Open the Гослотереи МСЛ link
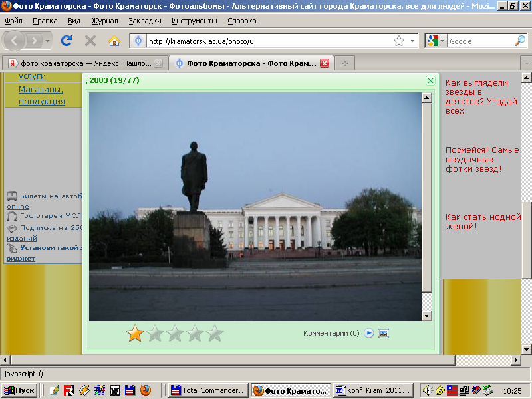The image size is (532, 399). click(x=51, y=215)
